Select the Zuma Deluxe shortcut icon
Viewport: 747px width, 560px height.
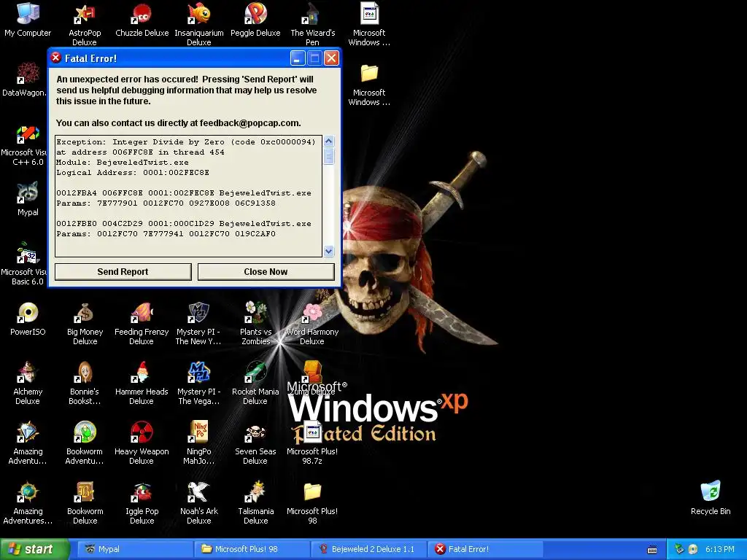[312, 373]
